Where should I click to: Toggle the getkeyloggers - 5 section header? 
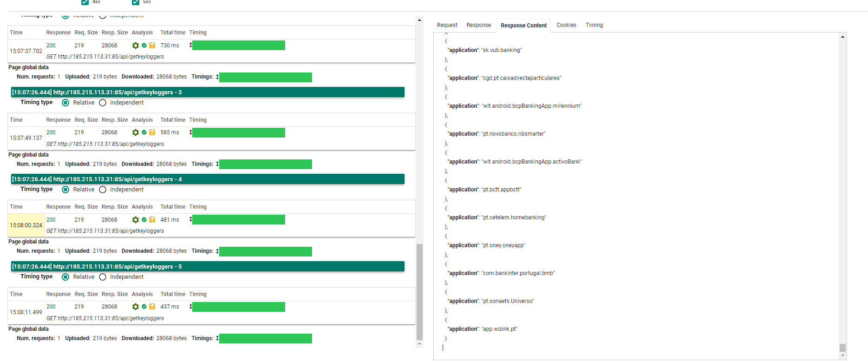208,267
